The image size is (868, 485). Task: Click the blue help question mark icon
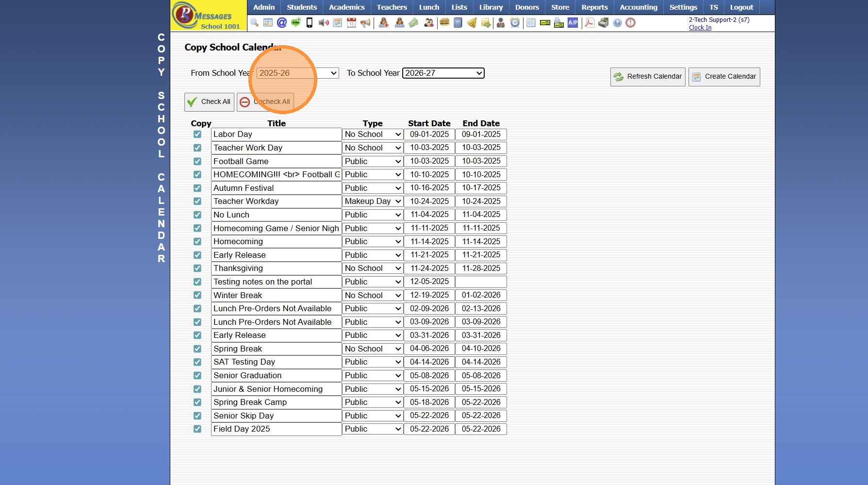tap(617, 23)
